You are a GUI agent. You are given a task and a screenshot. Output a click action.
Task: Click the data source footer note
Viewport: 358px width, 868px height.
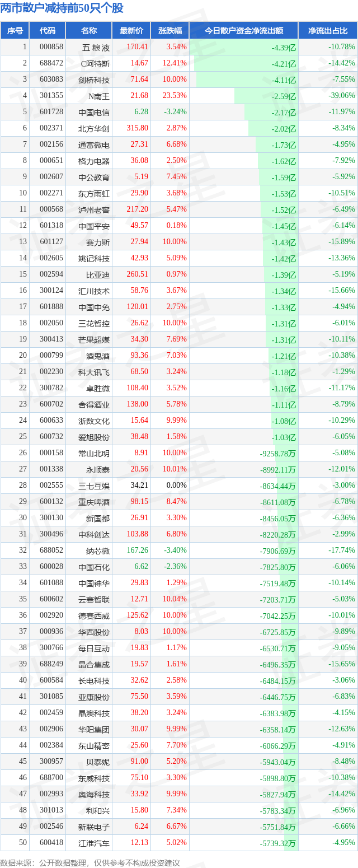click(90, 862)
